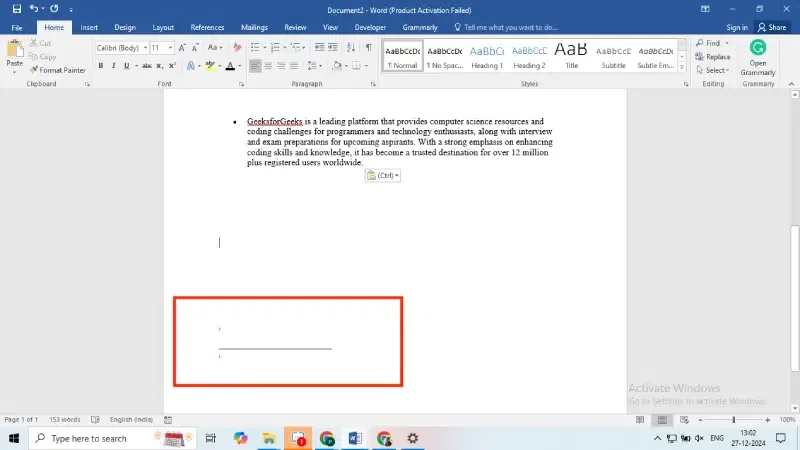This screenshot has height=450, width=800.
Task: Switch to Read Mode view
Action: click(x=640, y=419)
